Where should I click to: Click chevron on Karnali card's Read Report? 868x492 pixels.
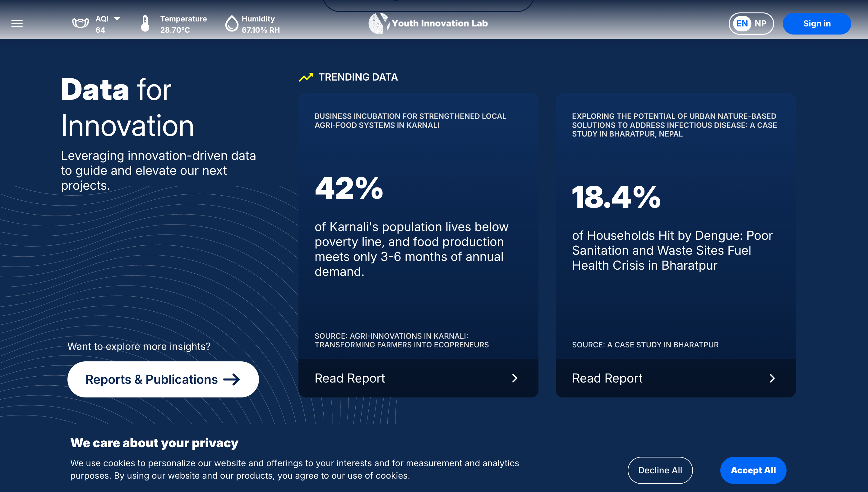(515, 378)
